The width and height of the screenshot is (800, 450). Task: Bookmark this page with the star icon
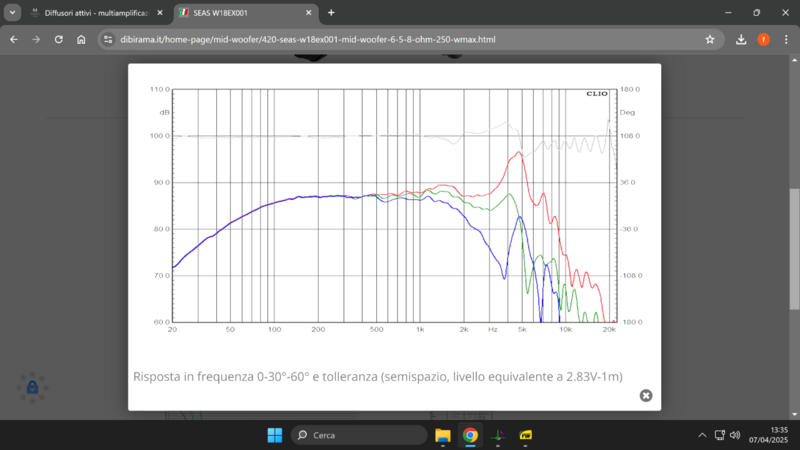pyautogui.click(x=710, y=39)
